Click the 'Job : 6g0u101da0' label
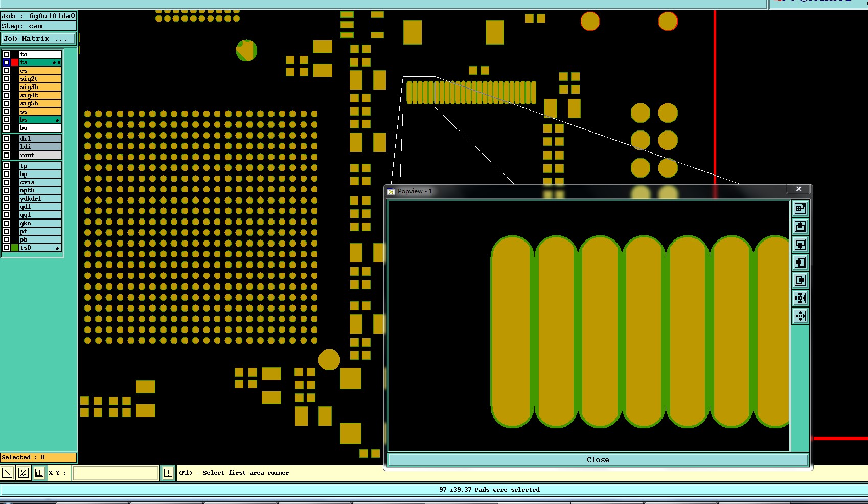The image size is (868, 504). tap(38, 16)
